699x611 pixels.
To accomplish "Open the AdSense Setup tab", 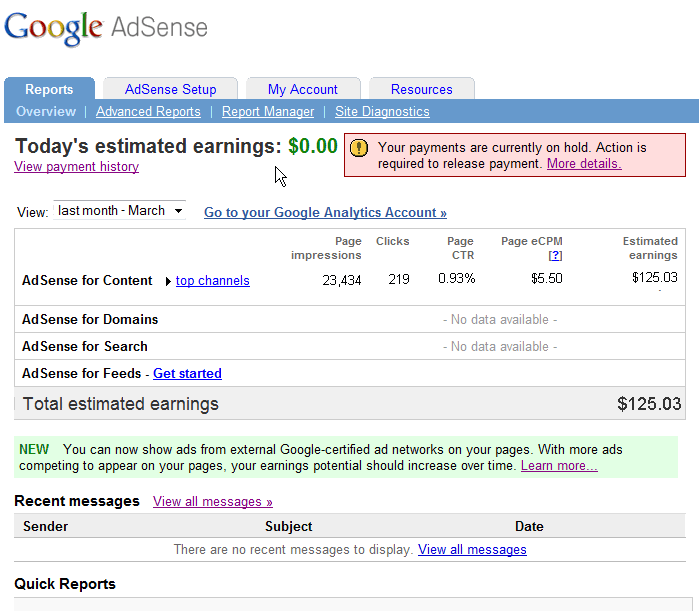I will 170,89.
